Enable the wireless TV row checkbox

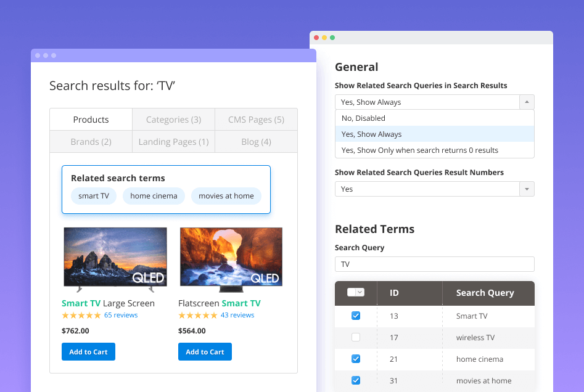[x=356, y=338]
